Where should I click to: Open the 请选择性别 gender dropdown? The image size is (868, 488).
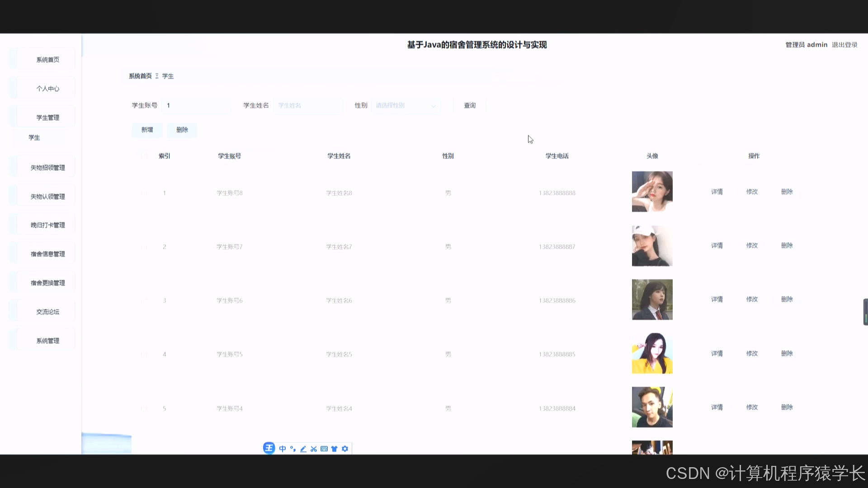click(405, 105)
